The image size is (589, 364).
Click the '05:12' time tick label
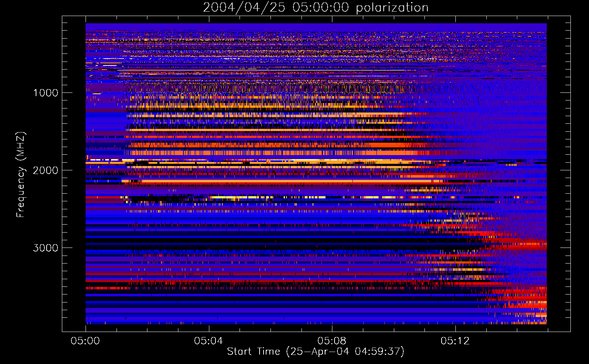455,341
